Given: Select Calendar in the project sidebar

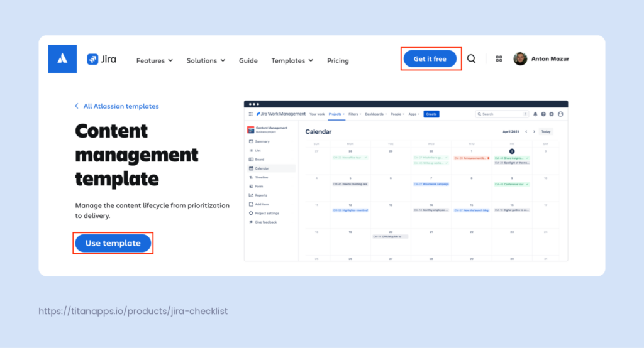Looking at the screenshot, I should pyautogui.click(x=271, y=168).
